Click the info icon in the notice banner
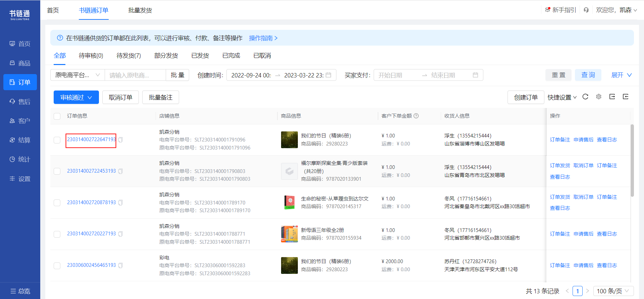 60,38
